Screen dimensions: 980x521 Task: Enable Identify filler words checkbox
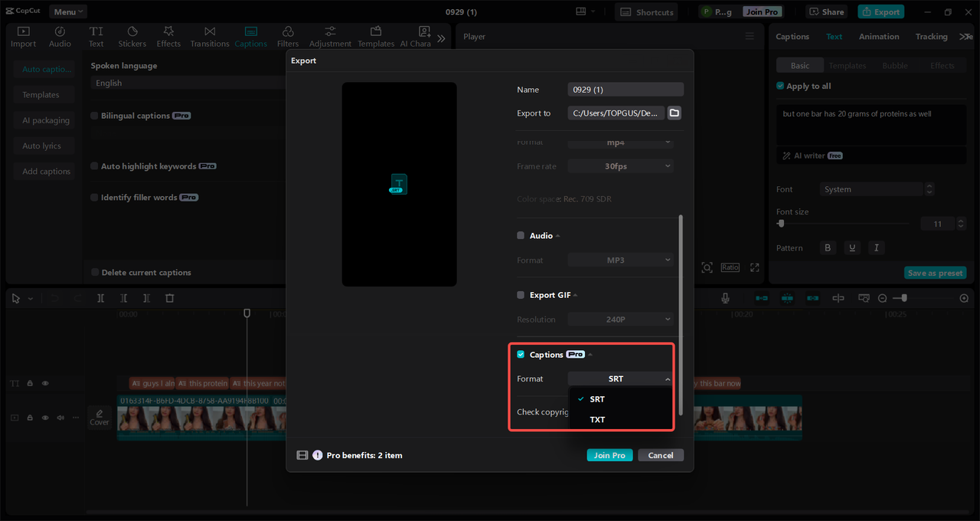click(94, 198)
